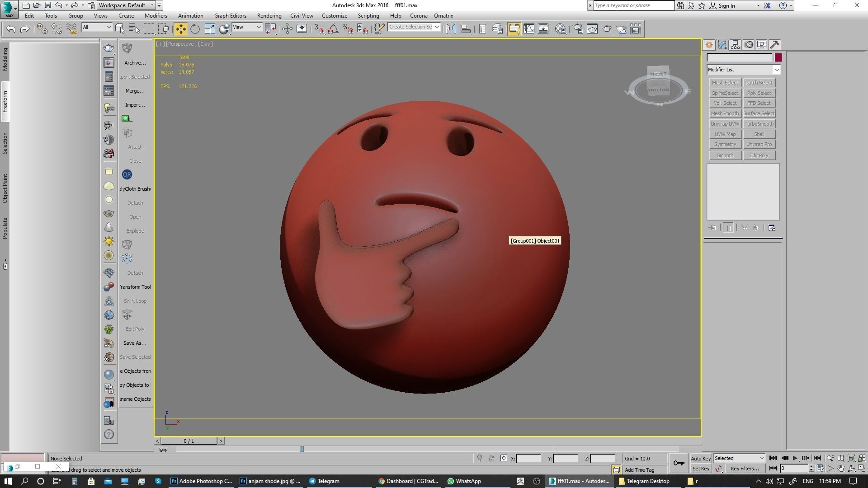The height and width of the screenshot is (488, 868).
Task: Open the viewport [+] general menu
Action: (160, 44)
